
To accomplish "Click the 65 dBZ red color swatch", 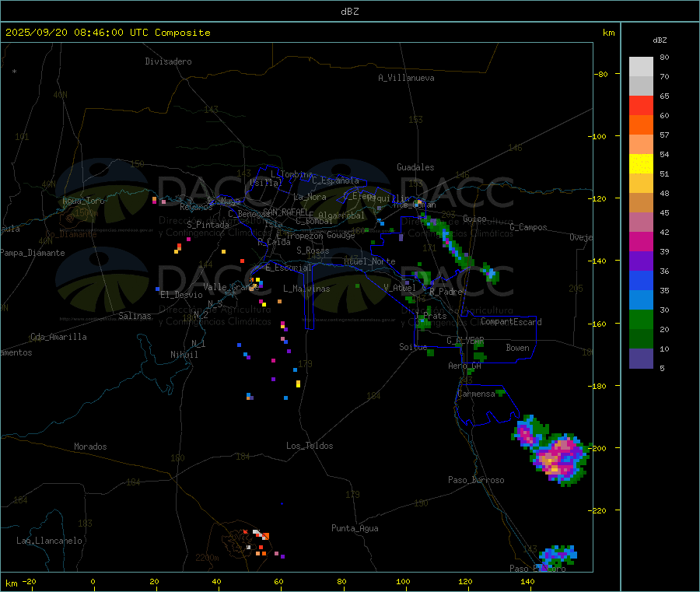I will [x=641, y=105].
